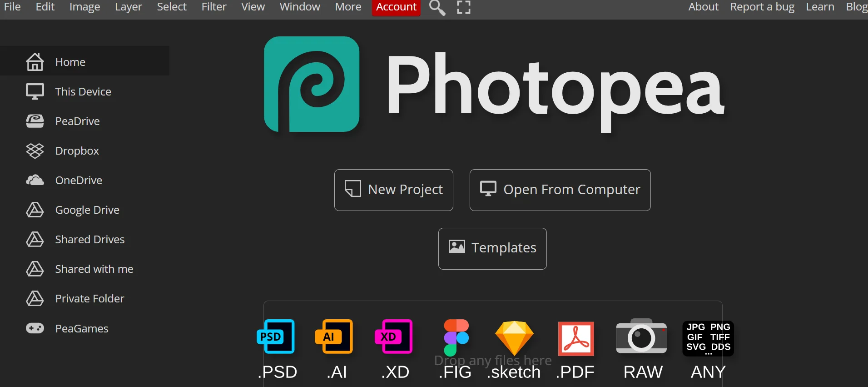868x387 pixels.
Task: Click the .PDF label text
Action: pyautogui.click(x=575, y=372)
